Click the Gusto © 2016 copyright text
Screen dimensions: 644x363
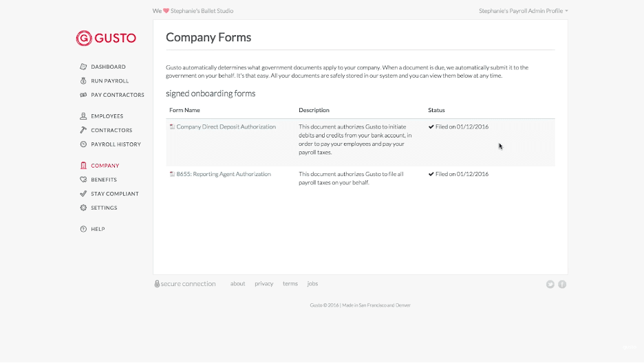coord(361,305)
